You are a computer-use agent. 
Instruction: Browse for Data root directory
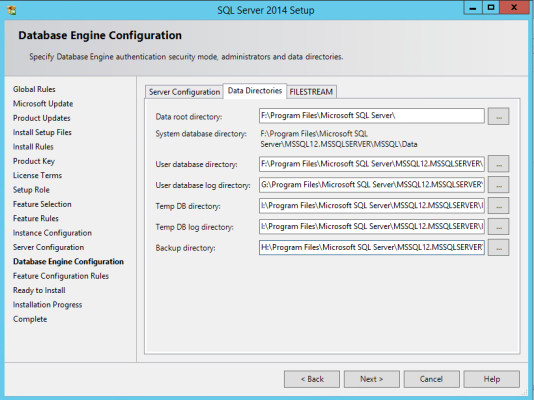pos(498,116)
